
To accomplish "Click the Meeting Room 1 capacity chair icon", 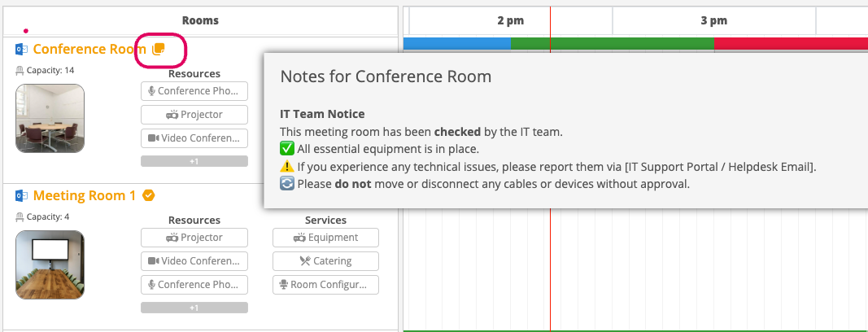I will (x=20, y=217).
